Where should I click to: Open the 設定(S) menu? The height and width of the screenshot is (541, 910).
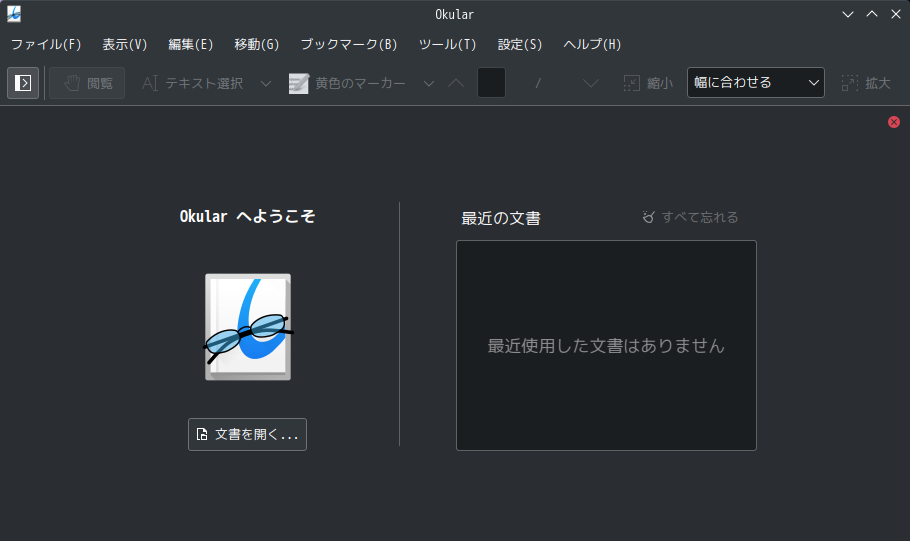pyautogui.click(x=519, y=44)
